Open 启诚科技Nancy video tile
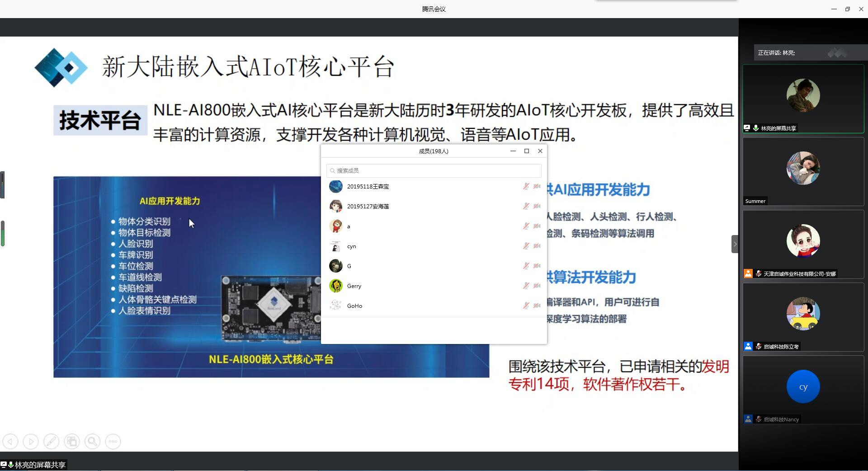 click(803, 390)
